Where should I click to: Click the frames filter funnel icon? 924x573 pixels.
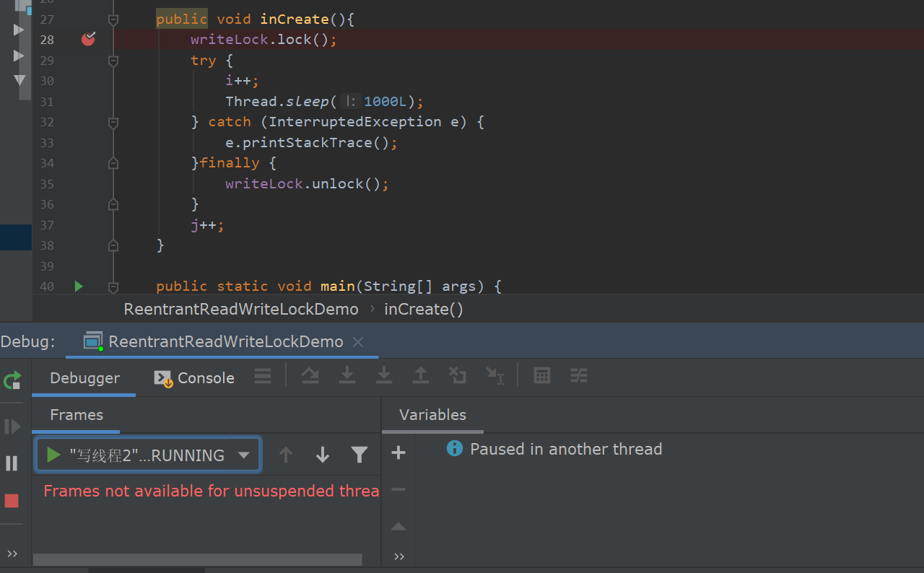(x=359, y=455)
